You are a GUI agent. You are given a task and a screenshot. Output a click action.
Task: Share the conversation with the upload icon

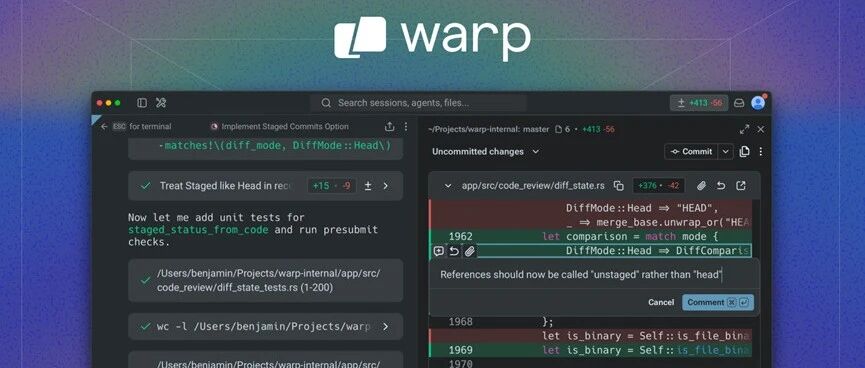tap(389, 126)
